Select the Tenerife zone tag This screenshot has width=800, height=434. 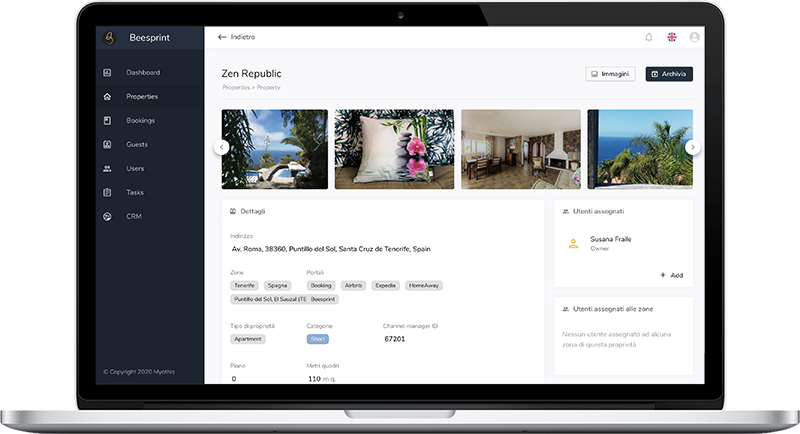[244, 286]
